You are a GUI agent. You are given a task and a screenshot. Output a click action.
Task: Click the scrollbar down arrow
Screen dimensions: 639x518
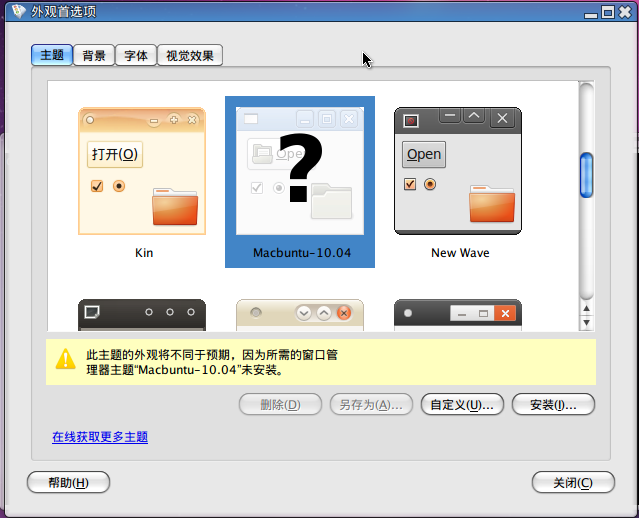586,323
